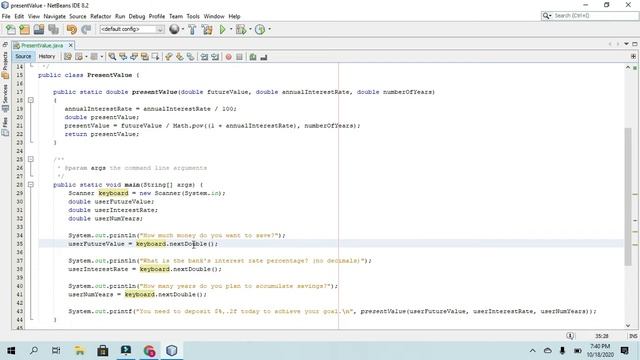Switch to the History view button
This screenshot has width=640, height=360.
[47, 56]
